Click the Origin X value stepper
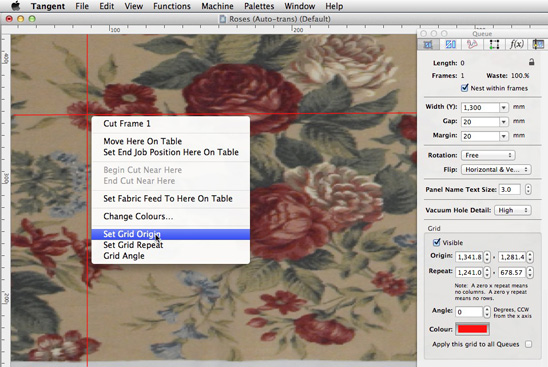The height and width of the screenshot is (367, 548). click(487, 257)
